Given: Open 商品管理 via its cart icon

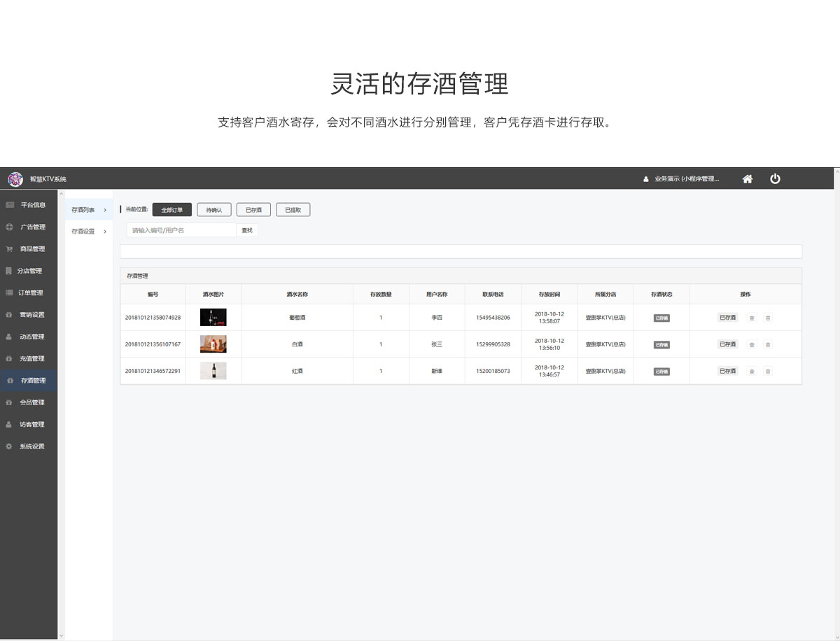Looking at the screenshot, I should [x=10, y=249].
